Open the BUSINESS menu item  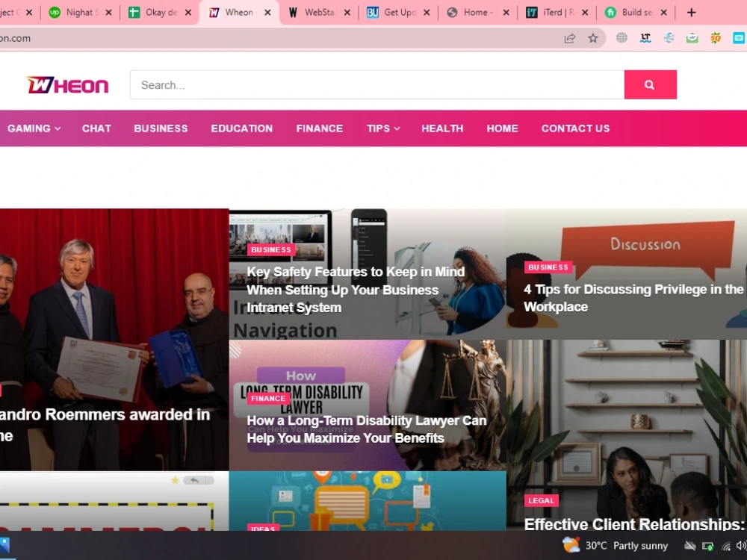(x=161, y=128)
